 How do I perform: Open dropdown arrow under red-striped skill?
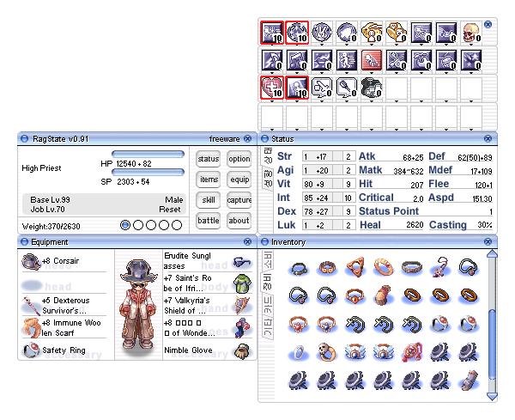[x=372, y=73]
